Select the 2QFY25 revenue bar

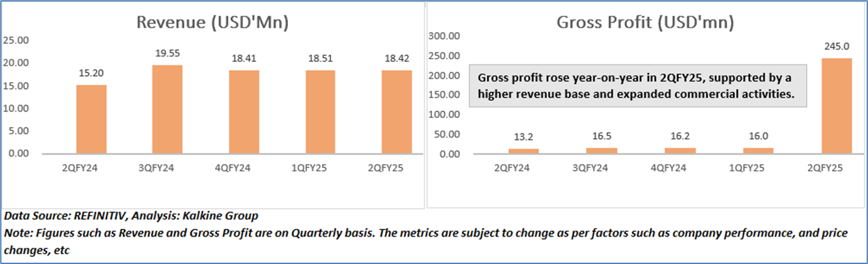[396, 112]
